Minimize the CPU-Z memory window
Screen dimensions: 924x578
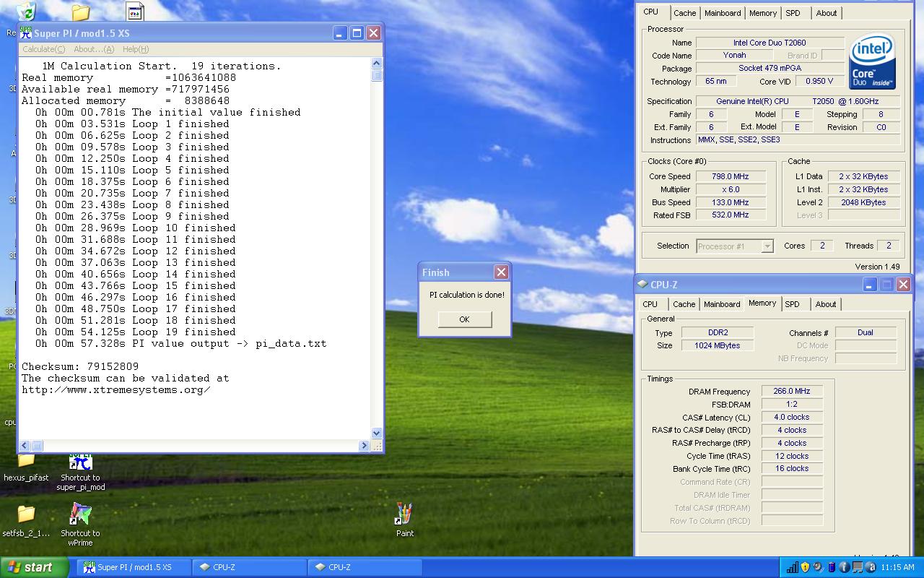tap(870, 285)
